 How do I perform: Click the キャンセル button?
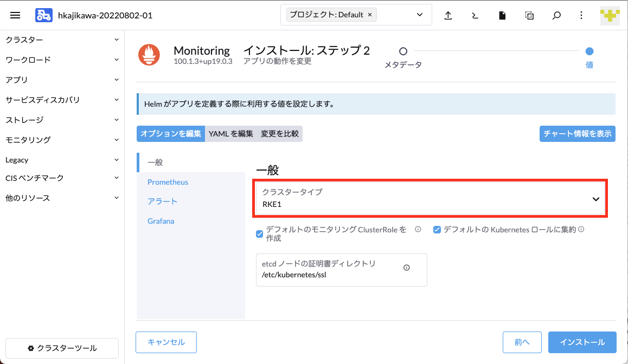click(x=166, y=342)
